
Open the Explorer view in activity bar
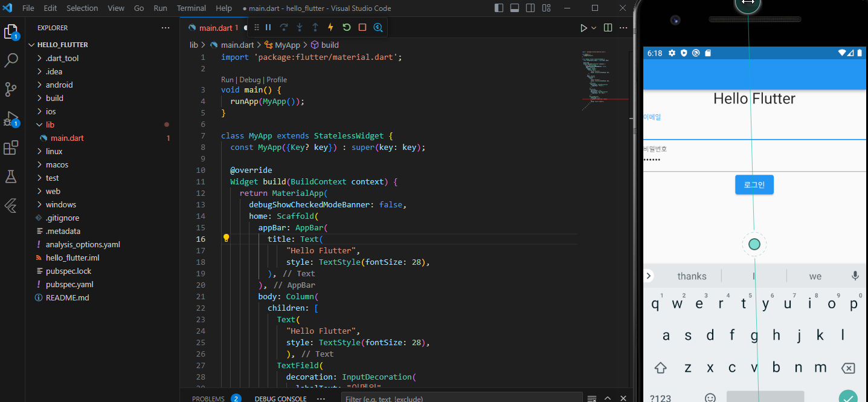11,32
